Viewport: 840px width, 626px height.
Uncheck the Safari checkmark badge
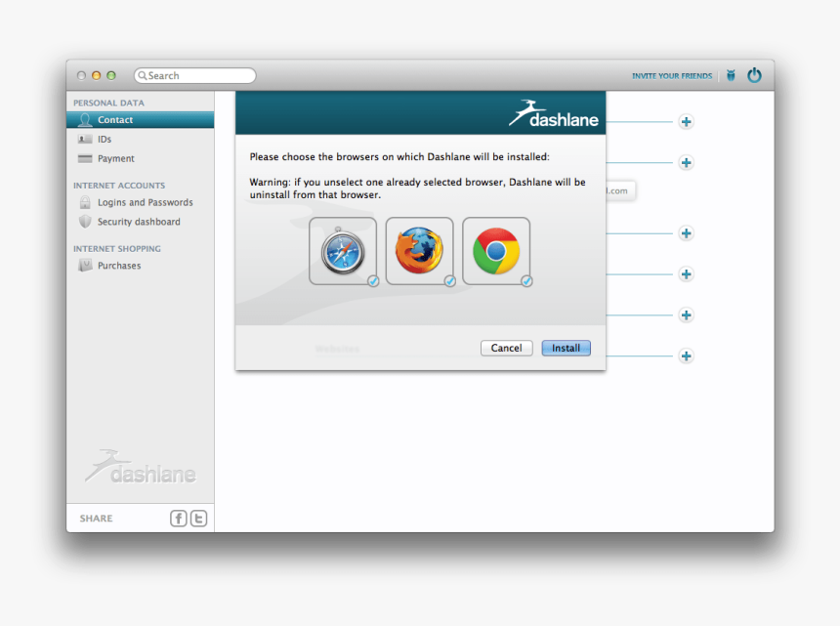373,280
